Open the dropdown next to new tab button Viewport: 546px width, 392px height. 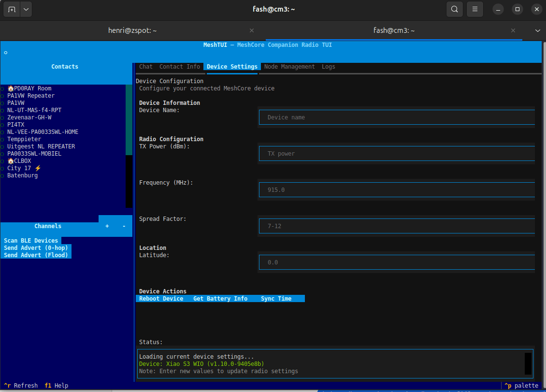(x=26, y=9)
